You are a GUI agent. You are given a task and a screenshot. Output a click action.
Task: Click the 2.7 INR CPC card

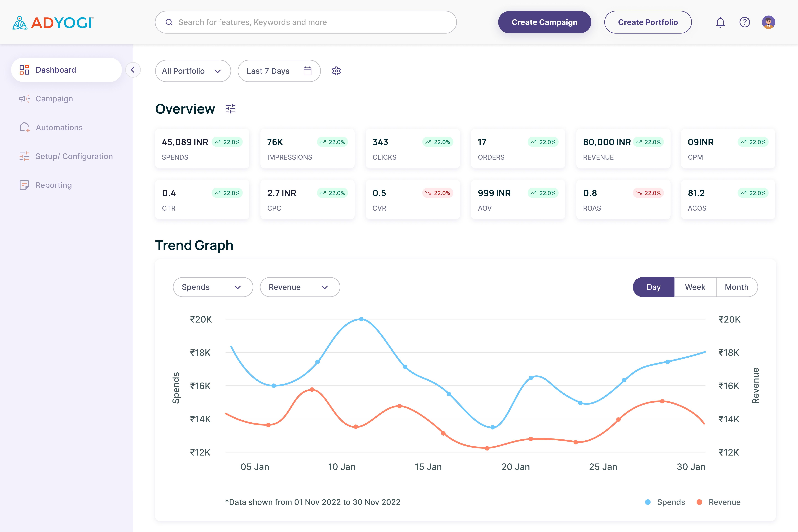pyautogui.click(x=307, y=199)
